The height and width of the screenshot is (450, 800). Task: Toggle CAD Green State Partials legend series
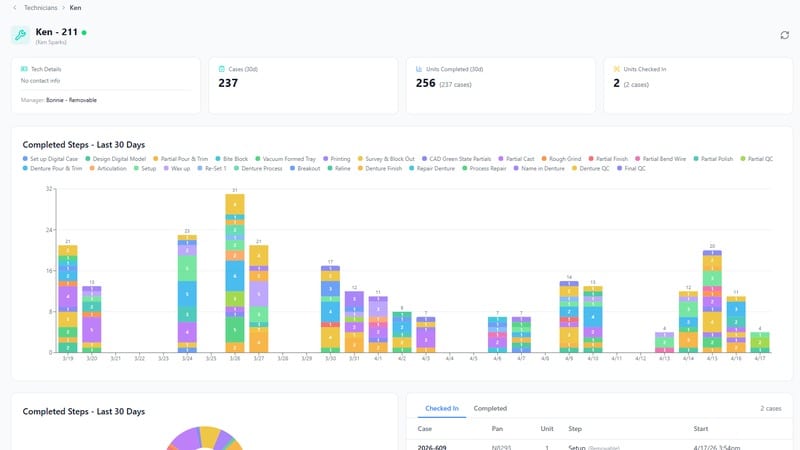(456, 159)
